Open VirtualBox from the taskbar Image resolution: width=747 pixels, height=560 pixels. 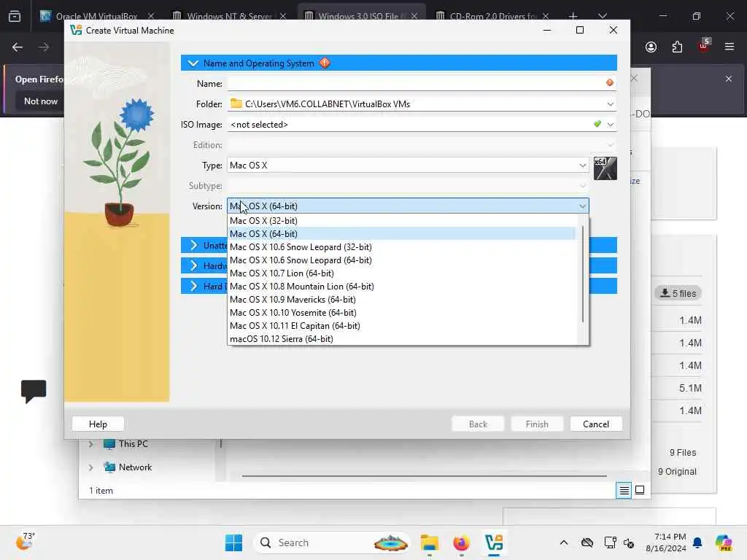494,542
